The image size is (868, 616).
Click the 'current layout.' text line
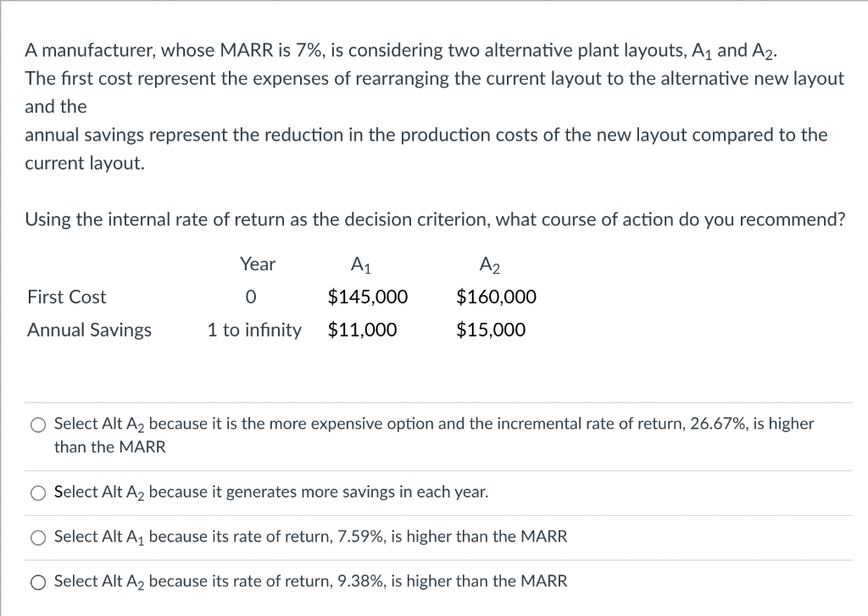click(x=85, y=164)
